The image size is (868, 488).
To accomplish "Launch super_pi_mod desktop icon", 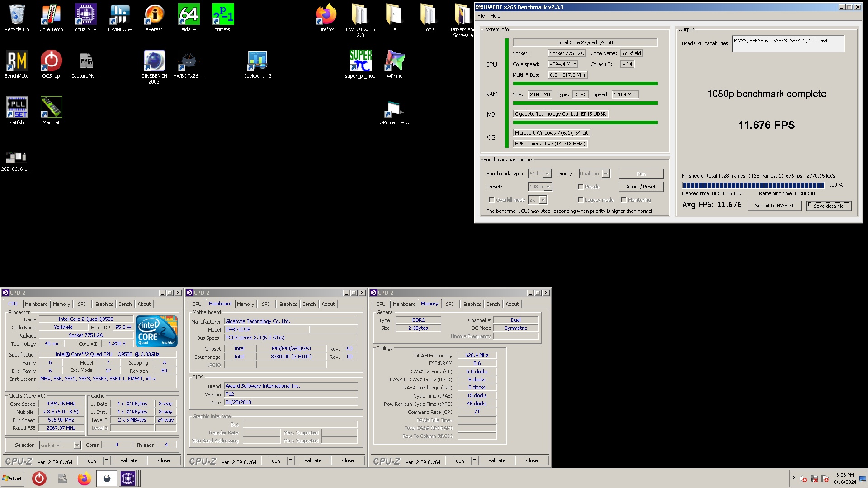I will pos(360,65).
